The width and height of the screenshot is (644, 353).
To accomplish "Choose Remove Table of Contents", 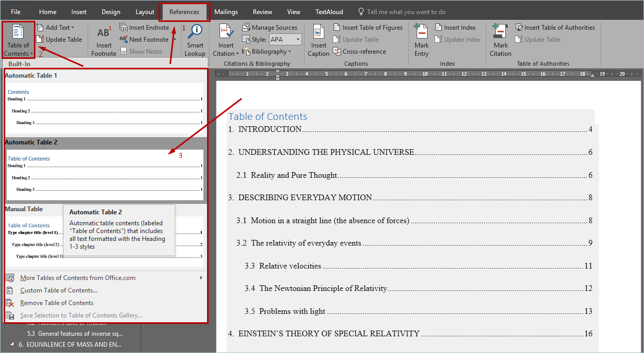I will click(56, 303).
